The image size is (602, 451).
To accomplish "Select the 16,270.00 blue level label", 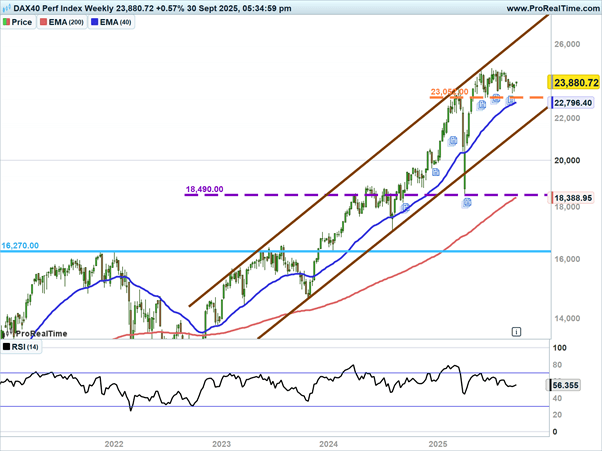I will pyautogui.click(x=20, y=245).
